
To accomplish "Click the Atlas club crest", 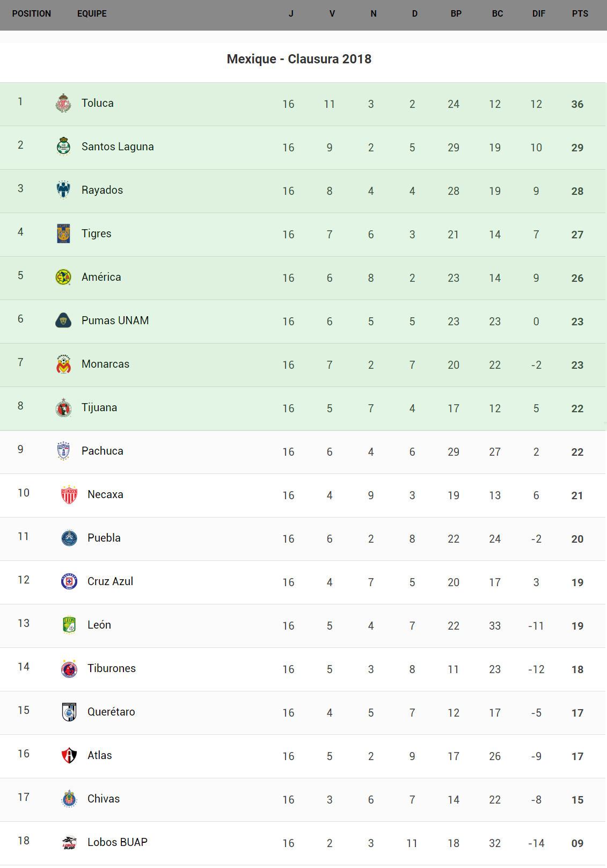I will (69, 755).
